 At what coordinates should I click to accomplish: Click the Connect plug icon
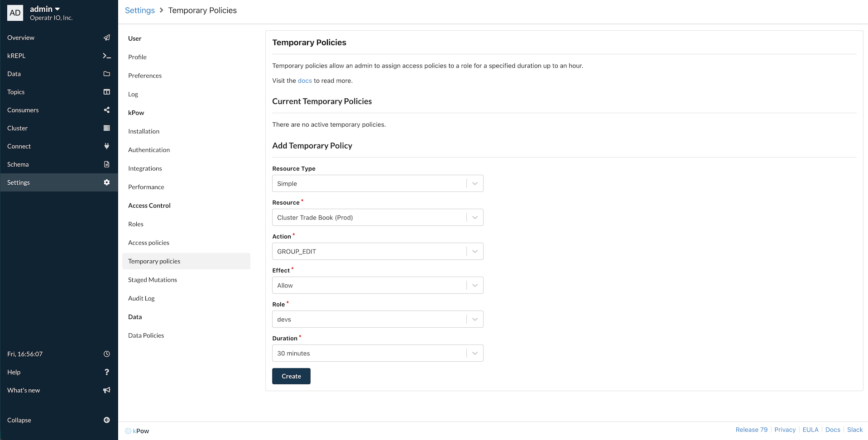(x=107, y=146)
